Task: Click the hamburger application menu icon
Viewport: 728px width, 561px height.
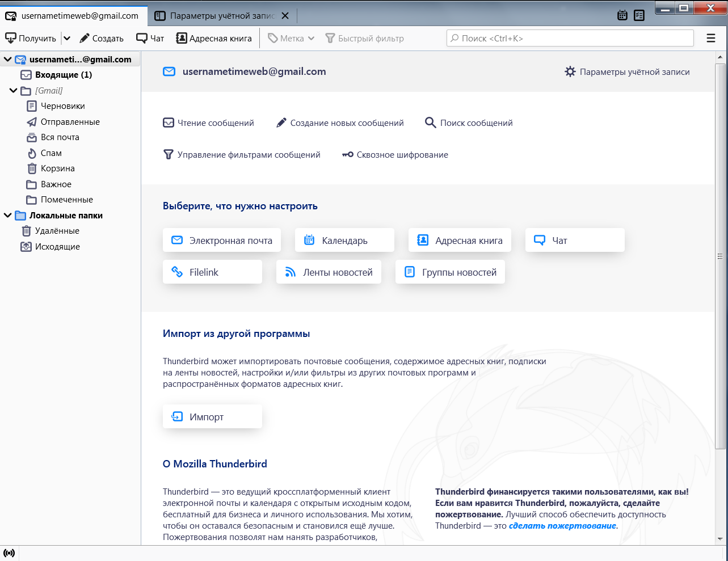Action: [710, 38]
